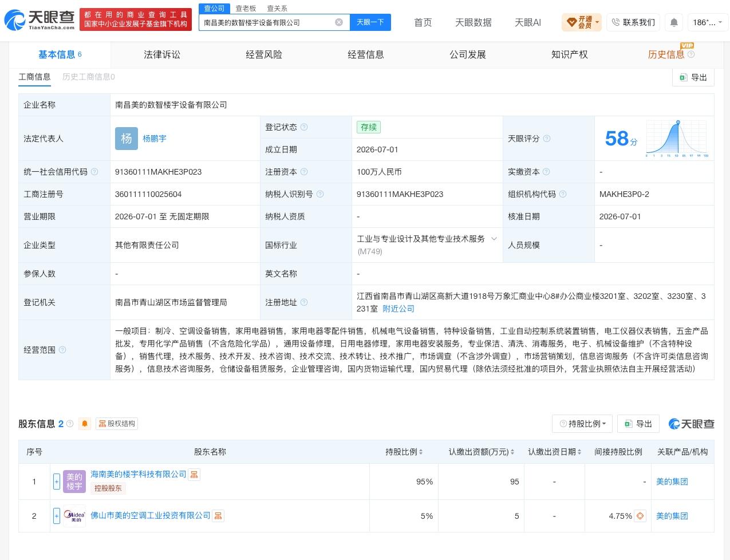The height and width of the screenshot is (560, 730).
Task: Click the help icon beside 组织机构代码
Action: tap(563, 194)
